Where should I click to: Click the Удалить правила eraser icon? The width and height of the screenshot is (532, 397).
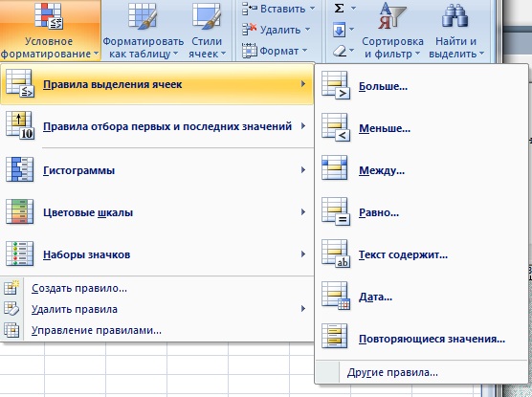coord(11,309)
